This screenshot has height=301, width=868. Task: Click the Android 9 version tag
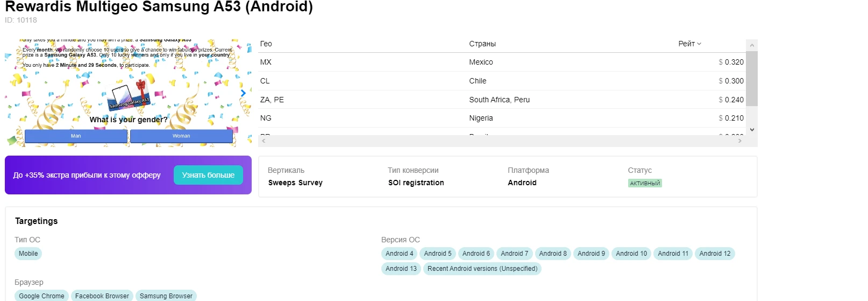tap(592, 254)
